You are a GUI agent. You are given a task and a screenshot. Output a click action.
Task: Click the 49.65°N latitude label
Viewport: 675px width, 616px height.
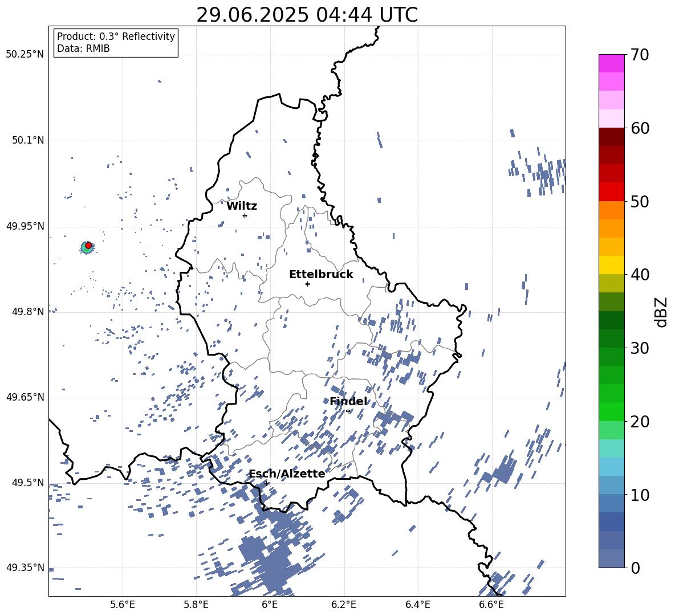click(x=25, y=397)
